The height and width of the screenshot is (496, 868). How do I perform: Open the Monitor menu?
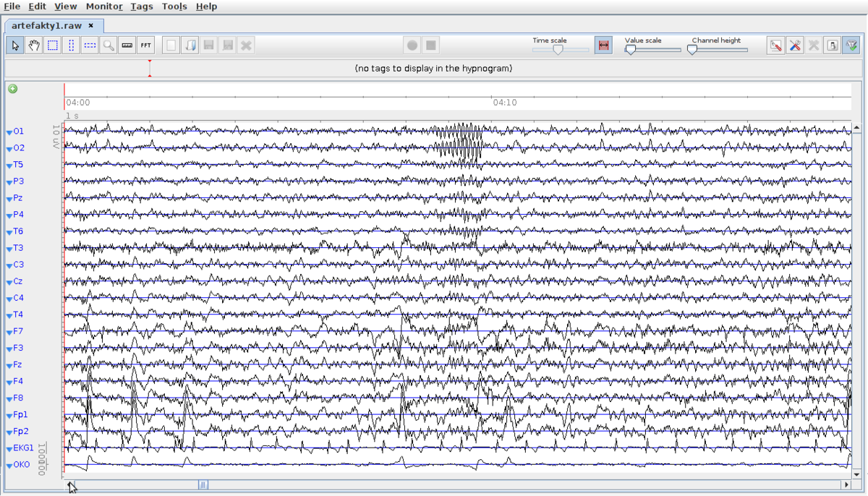pos(103,6)
